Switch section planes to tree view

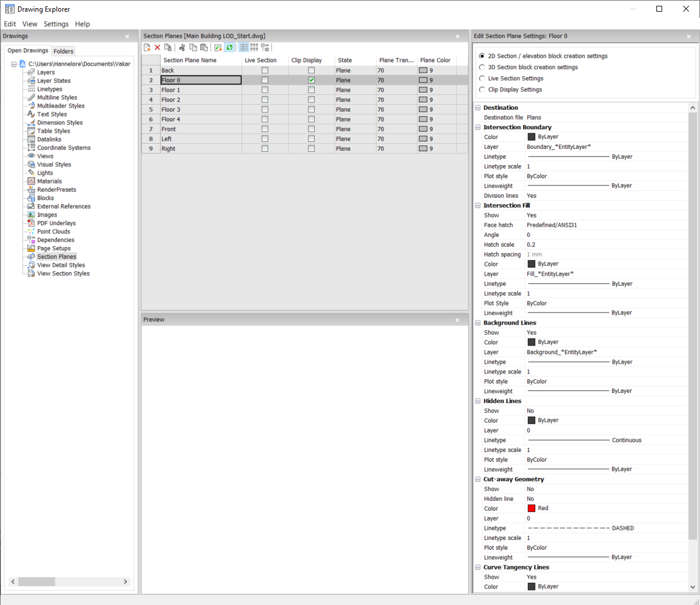(x=265, y=47)
